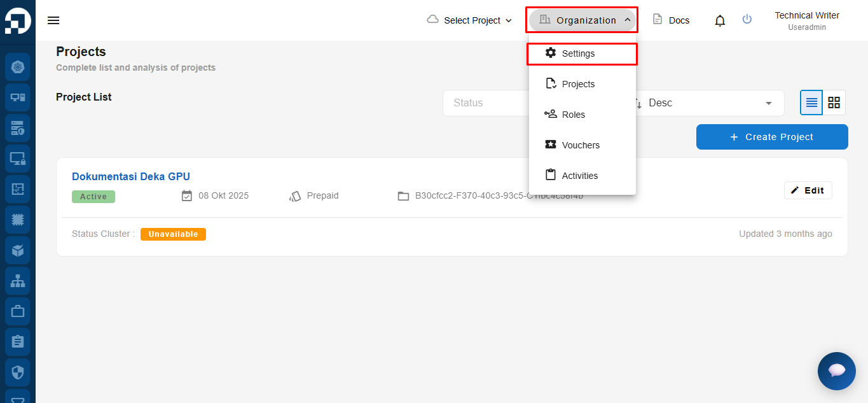Select Settings from Organization menu
Image resolution: width=868 pixels, height=403 pixels.
pos(578,53)
